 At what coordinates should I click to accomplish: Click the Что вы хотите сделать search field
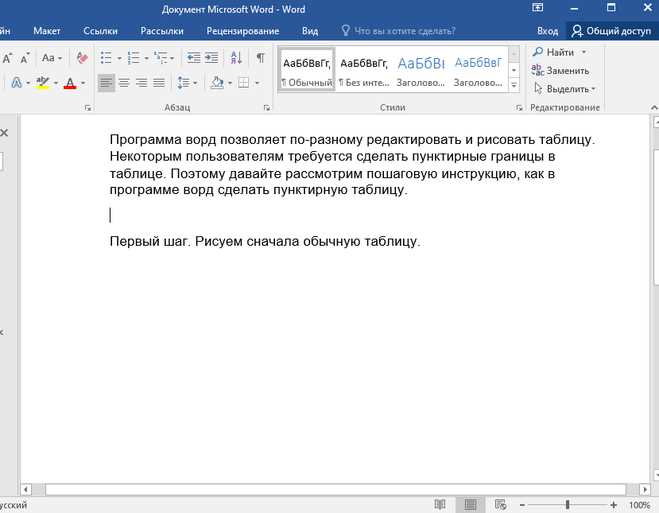pos(398,31)
